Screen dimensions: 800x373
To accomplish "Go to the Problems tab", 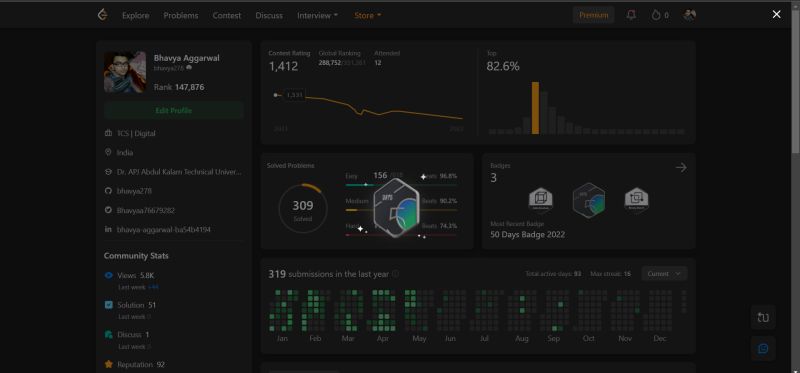I will (x=181, y=15).
